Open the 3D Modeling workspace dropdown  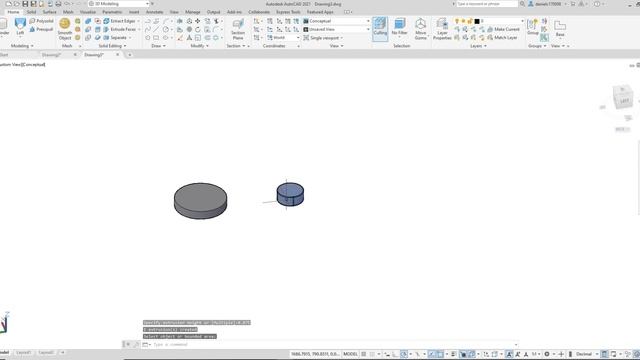119,4
